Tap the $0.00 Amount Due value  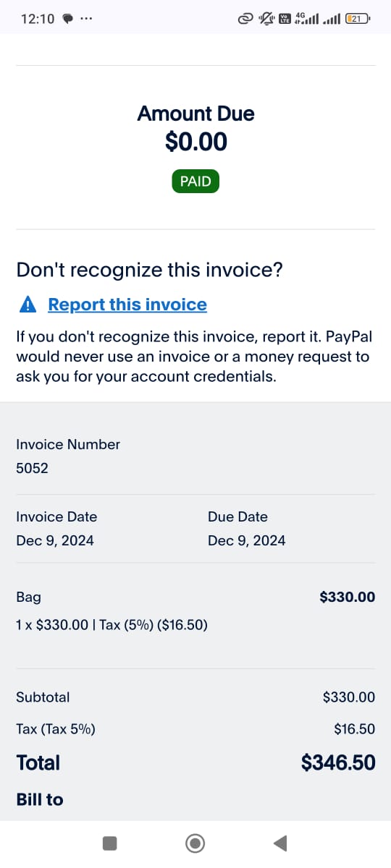pos(196,141)
